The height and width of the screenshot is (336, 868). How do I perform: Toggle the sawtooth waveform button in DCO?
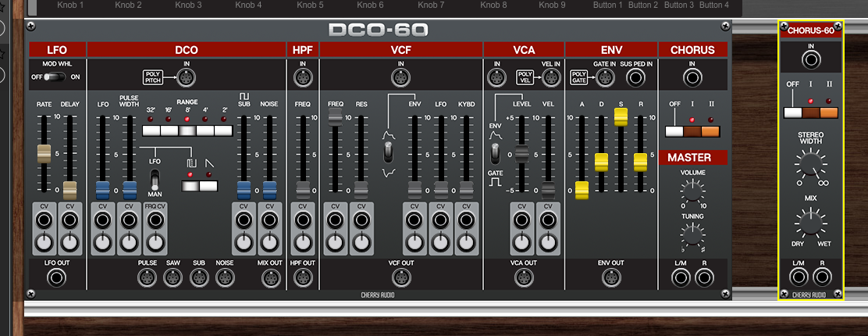pyautogui.click(x=208, y=186)
